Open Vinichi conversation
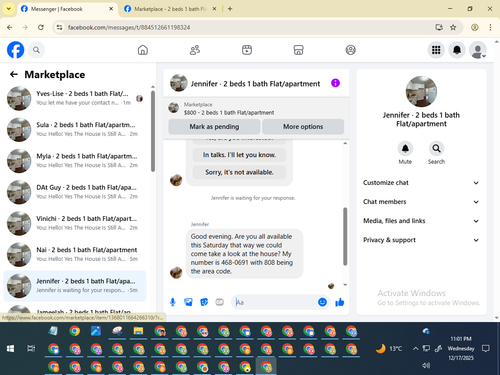This screenshot has width=500, height=375. pyautogui.click(x=75, y=223)
